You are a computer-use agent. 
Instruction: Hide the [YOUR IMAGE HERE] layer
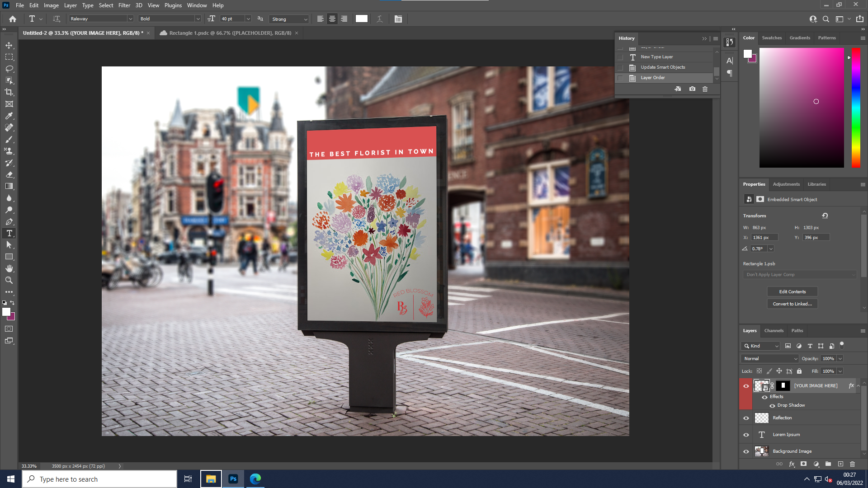pyautogui.click(x=746, y=386)
